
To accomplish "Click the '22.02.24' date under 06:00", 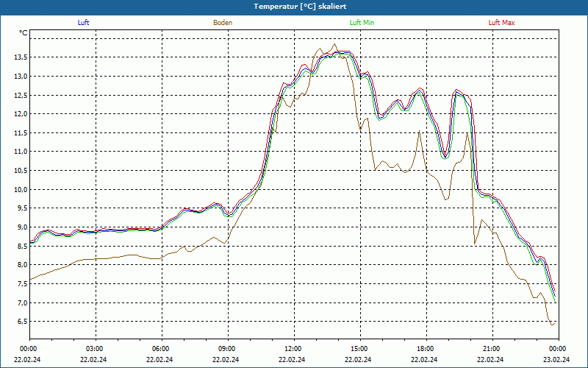I will point(159,359).
